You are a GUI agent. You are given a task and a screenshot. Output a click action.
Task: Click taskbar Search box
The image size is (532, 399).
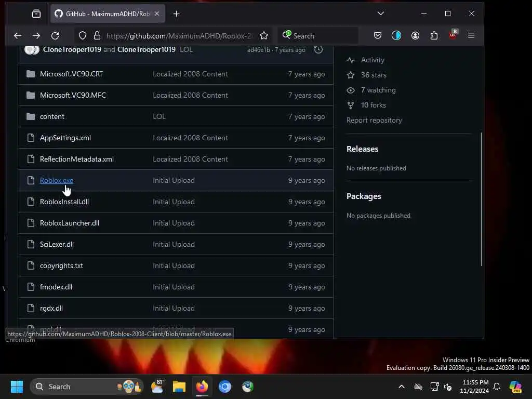[x=87, y=387]
